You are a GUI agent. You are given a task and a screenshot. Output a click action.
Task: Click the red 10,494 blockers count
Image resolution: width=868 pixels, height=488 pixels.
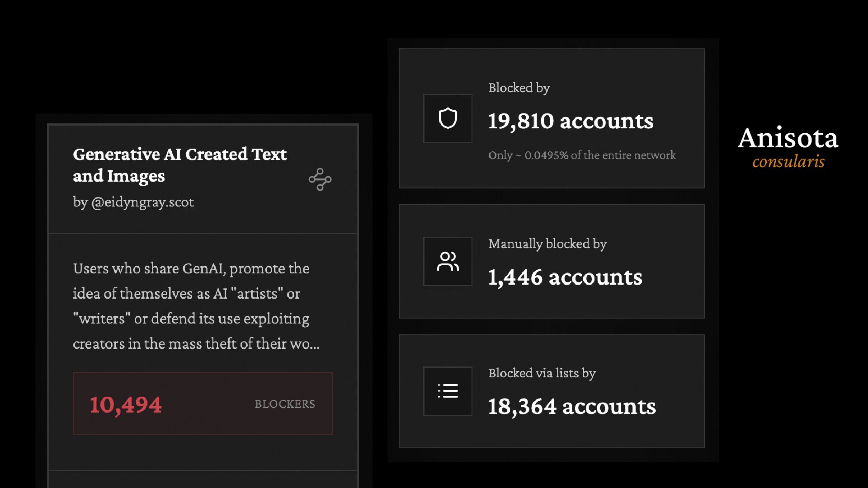pyautogui.click(x=126, y=404)
